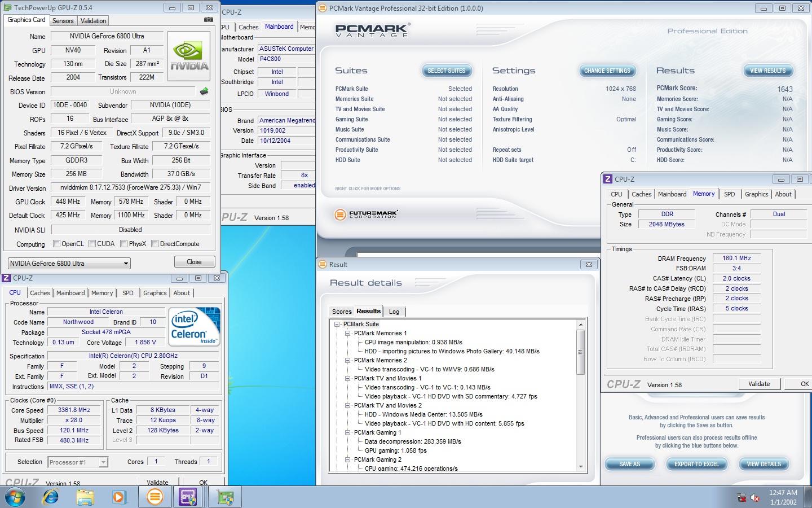
Task: Click the NVIDIA logo in GPU-Z
Action: click(190, 56)
